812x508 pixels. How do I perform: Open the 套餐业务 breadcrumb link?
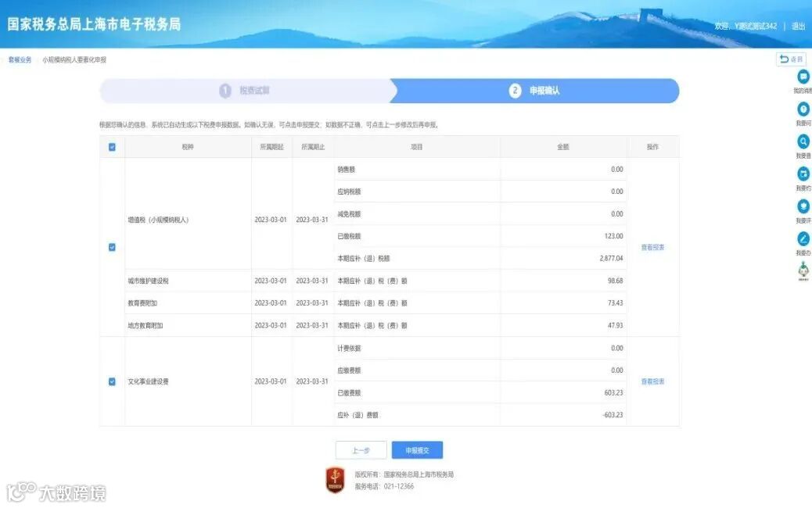(20, 60)
